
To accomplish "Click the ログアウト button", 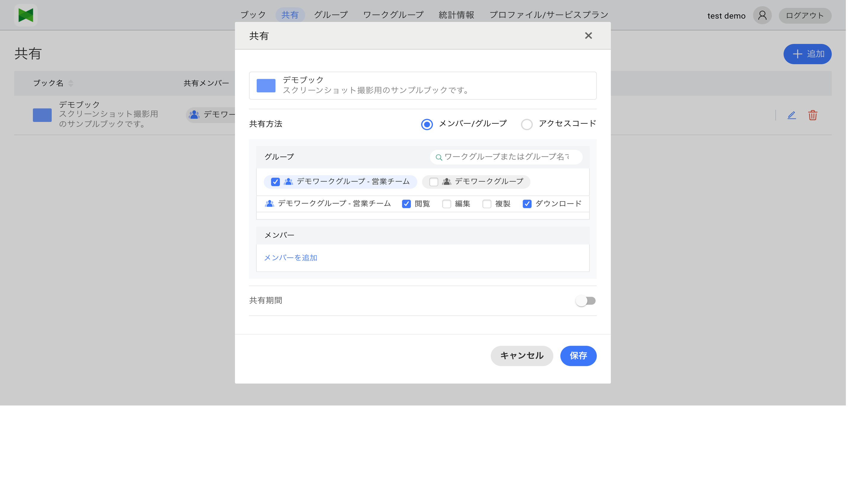I will 805,16.
